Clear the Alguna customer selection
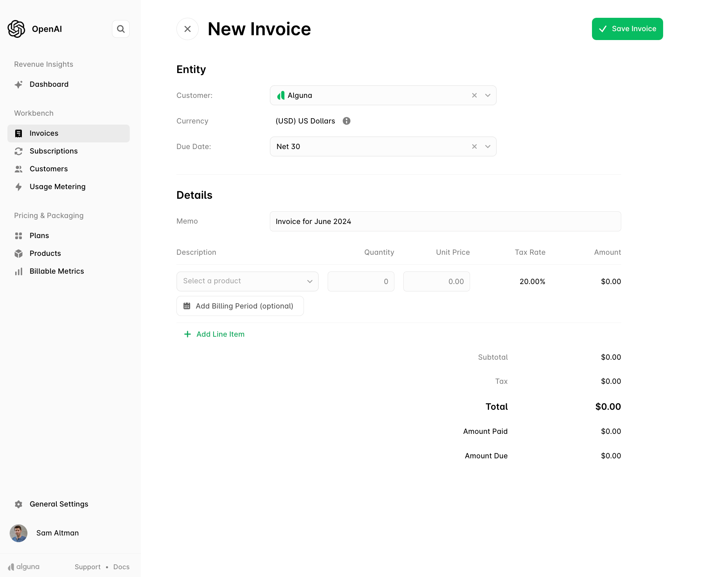 [x=474, y=95]
